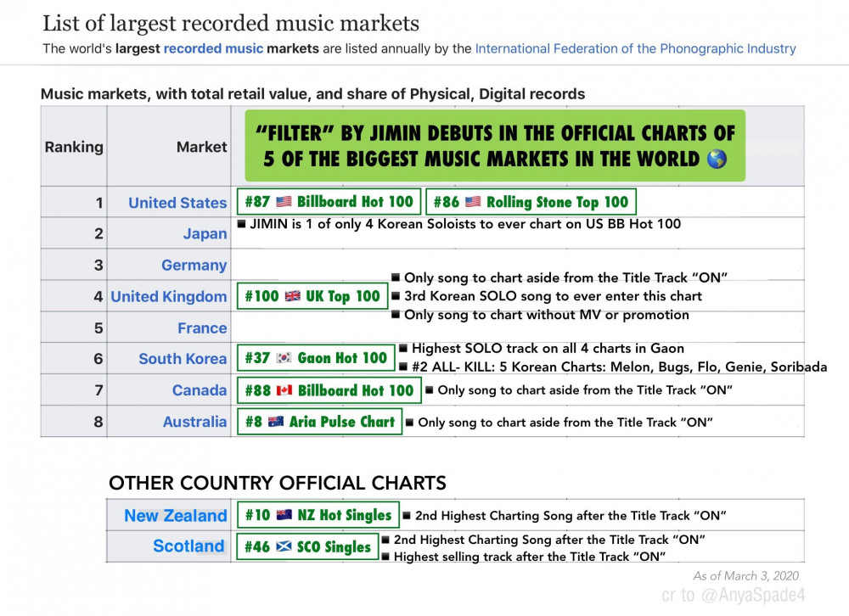Open the Germany market link
The width and height of the screenshot is (849, 616).
[194, 266]
